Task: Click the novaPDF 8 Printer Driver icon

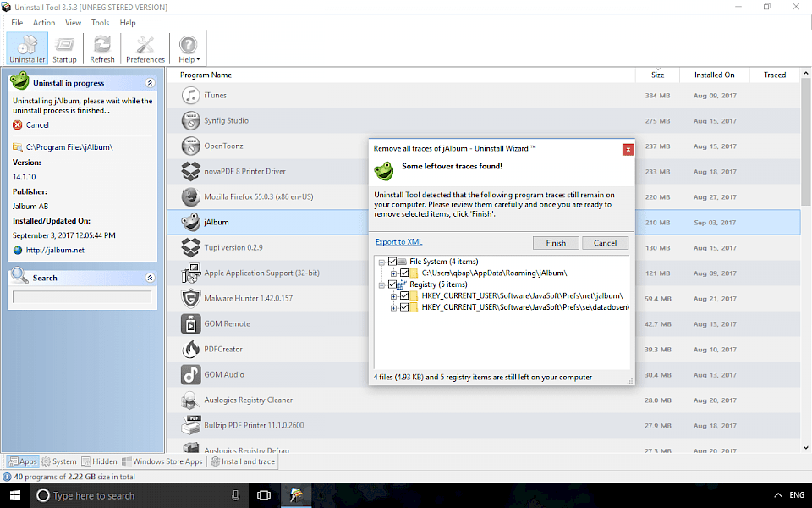Action: click(190, 172)
